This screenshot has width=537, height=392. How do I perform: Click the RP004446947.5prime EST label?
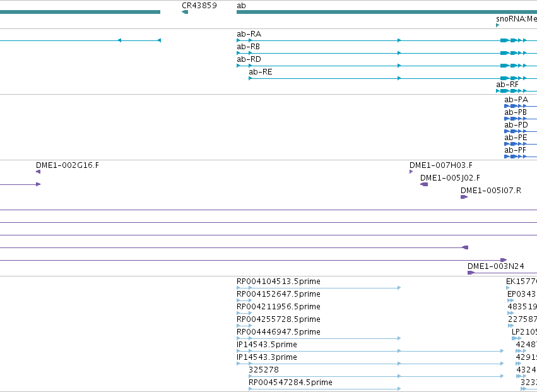point(278,332)
